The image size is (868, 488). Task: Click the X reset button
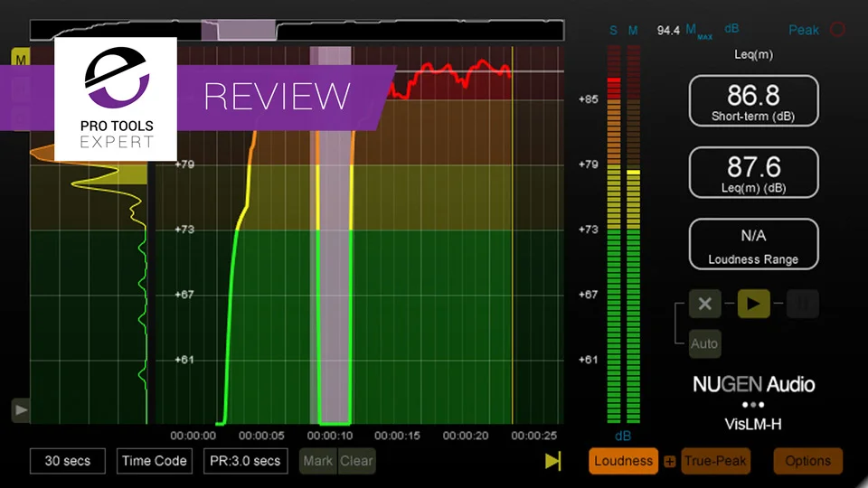pyautogui.click(x=704, y=304)
